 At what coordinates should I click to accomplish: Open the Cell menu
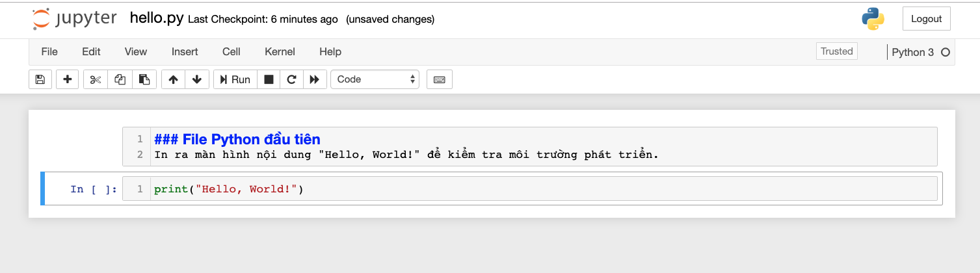pos(231,51)
